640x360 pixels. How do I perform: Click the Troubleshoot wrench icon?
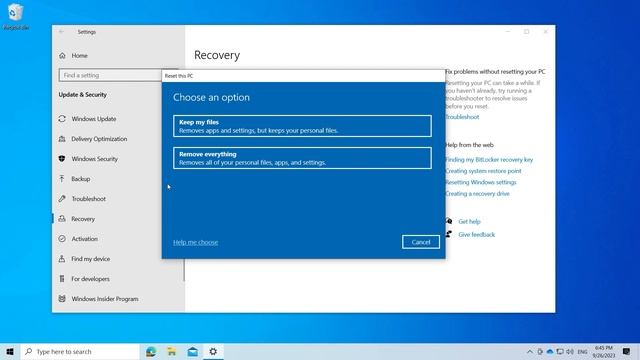62,199
